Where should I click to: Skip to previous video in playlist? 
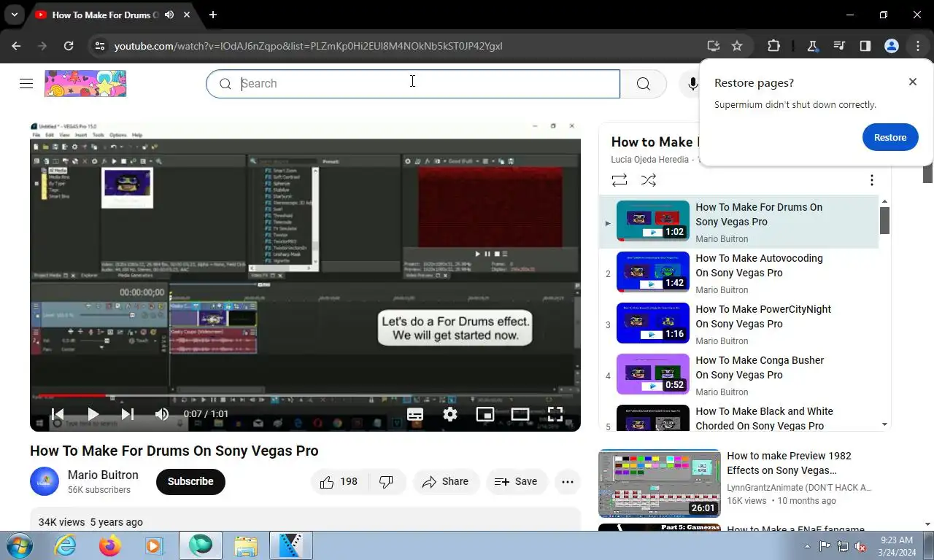pos(58,414)
